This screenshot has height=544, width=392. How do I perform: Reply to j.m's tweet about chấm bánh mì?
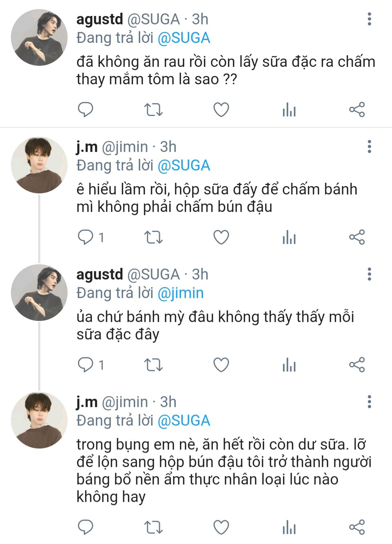pyautogui.click(x=86, y=237)
